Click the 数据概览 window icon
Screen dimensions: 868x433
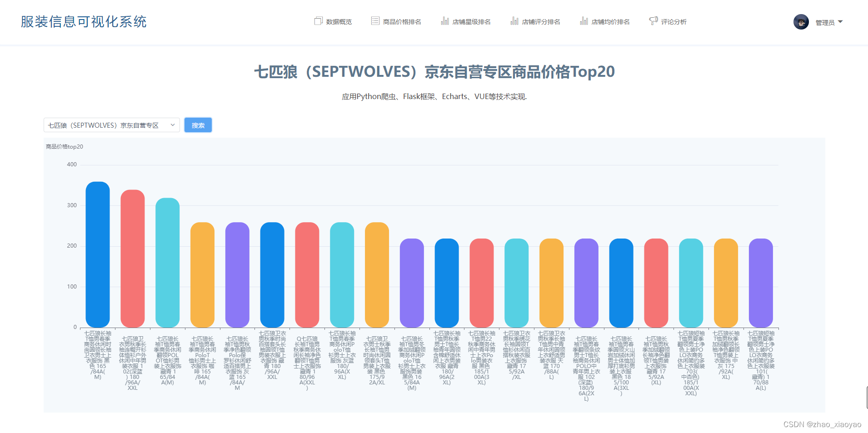(318, 21)
